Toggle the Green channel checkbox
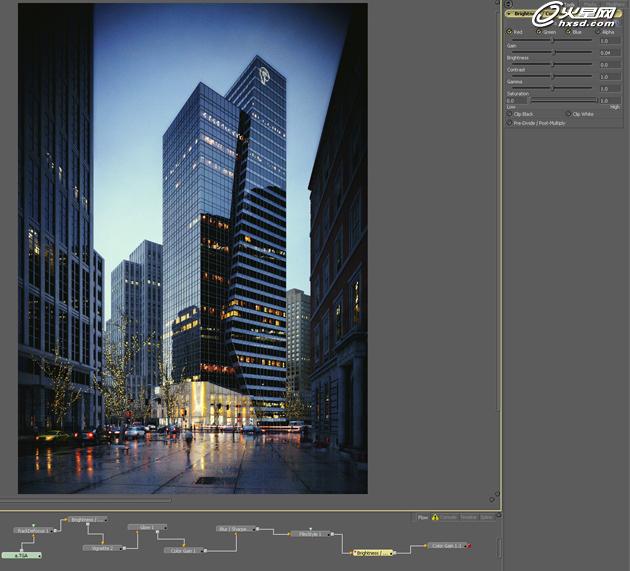630x571 pixels. (540, 32)
